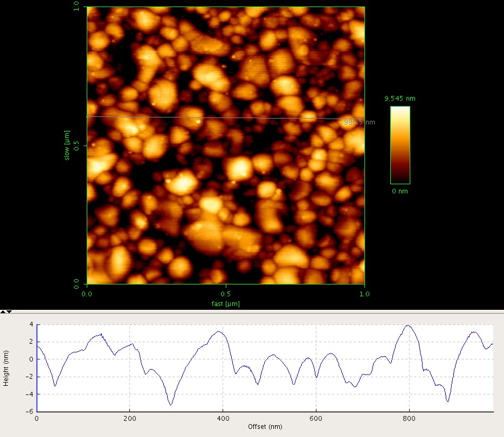Click the profile peak near 390 nm offset
Screen dimensions: 504x437
coord(218,331)
